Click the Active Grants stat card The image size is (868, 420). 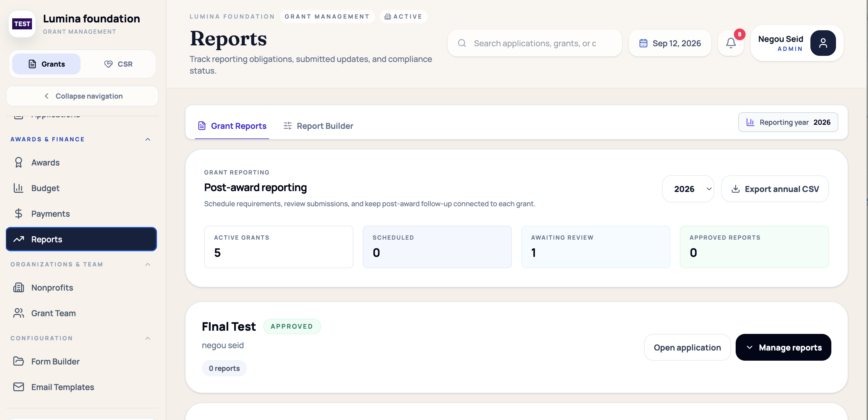[279, 247]
